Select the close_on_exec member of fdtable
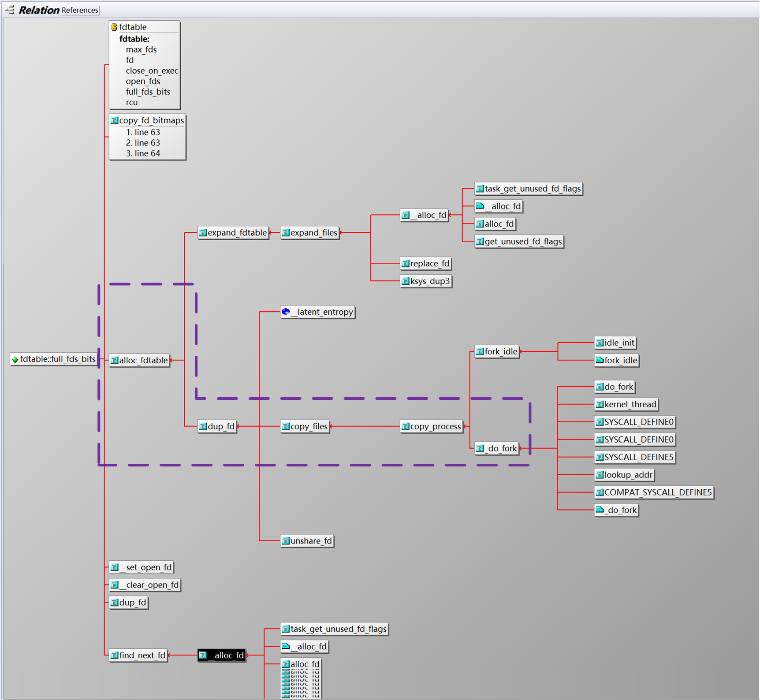Screen dimensions: 760x700 pyautogui.click(x=152, y=71)
